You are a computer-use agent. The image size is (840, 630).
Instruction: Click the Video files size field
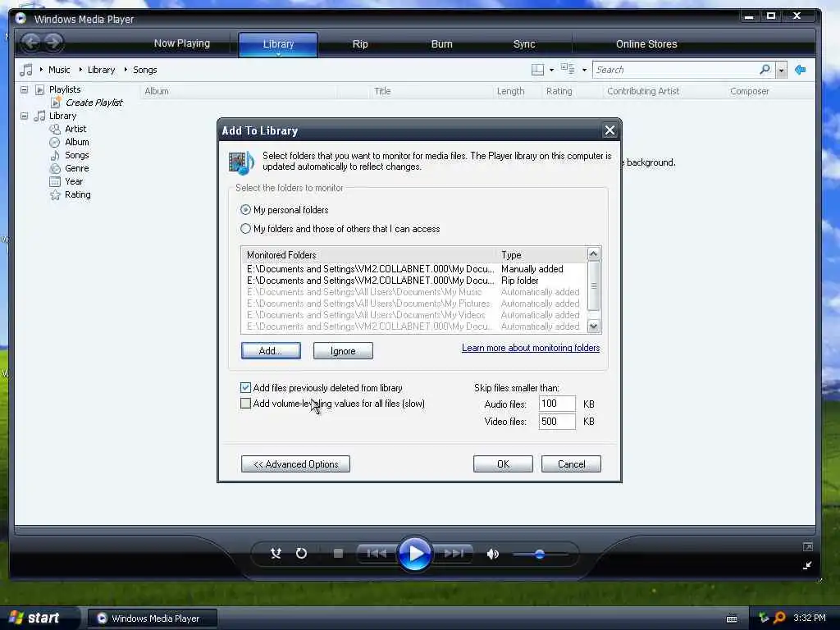[x=557, y=421]
